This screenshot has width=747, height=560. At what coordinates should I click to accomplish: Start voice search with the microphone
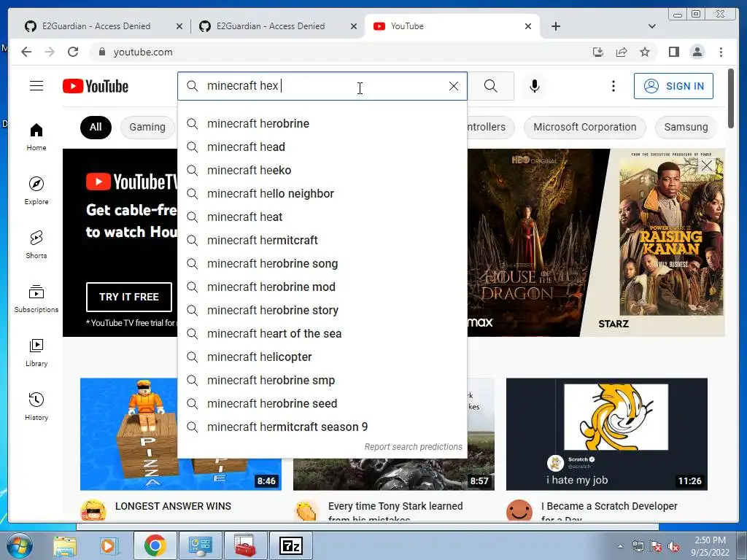coord(535,86)
